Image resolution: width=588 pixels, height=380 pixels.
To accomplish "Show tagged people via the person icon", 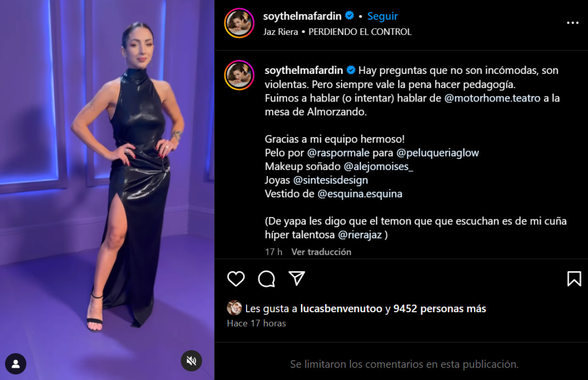I will [x=16, y=364].
